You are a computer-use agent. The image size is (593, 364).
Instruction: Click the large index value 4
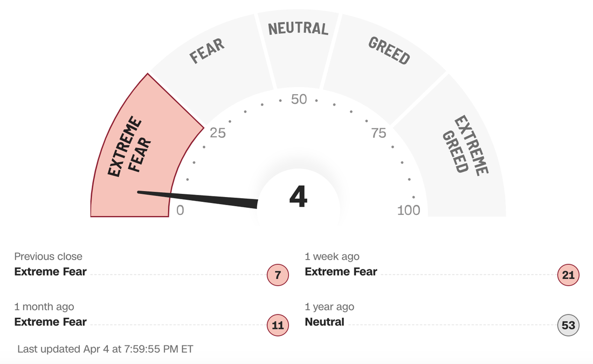tap(299, 197)
